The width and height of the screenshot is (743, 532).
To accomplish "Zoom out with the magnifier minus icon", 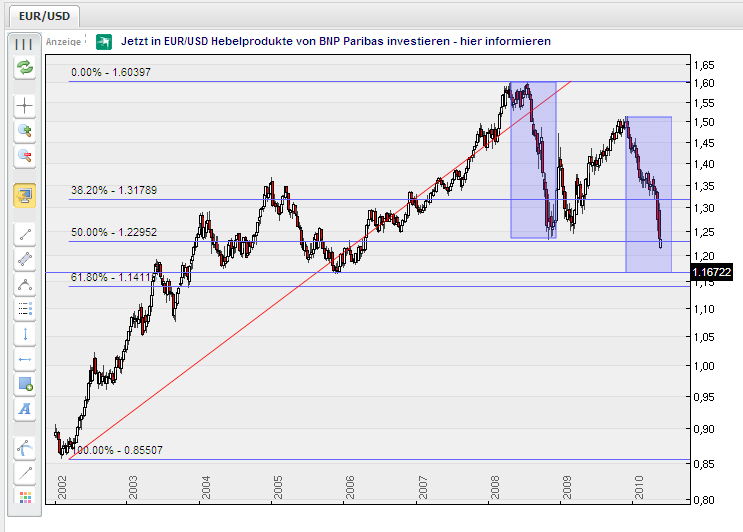I will pos(25,156).
